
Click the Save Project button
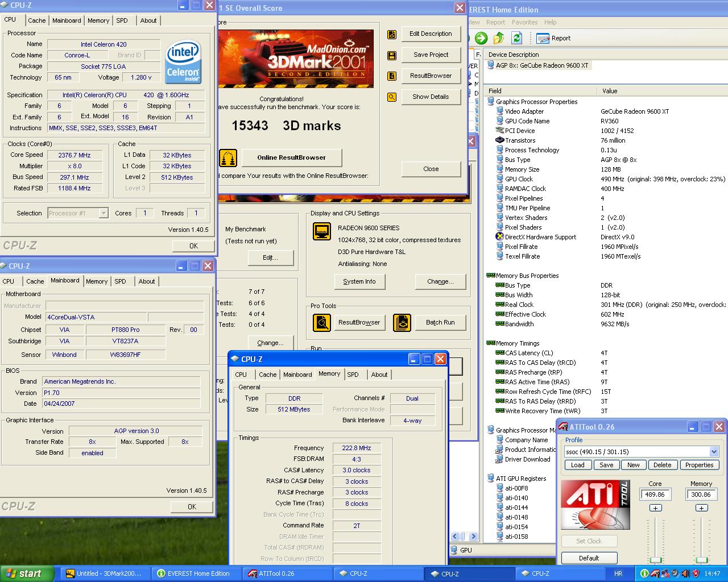(x=431, y=55)
